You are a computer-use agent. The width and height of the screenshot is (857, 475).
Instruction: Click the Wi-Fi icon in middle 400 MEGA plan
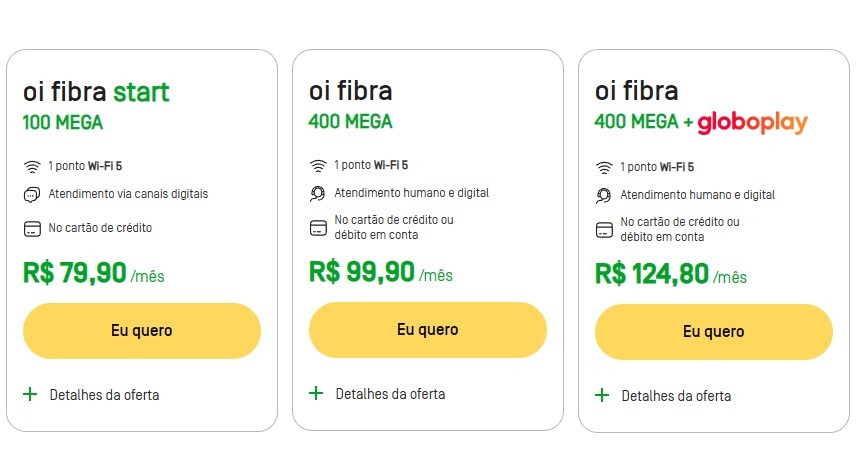pyautogui.click(x=318, y=166)
